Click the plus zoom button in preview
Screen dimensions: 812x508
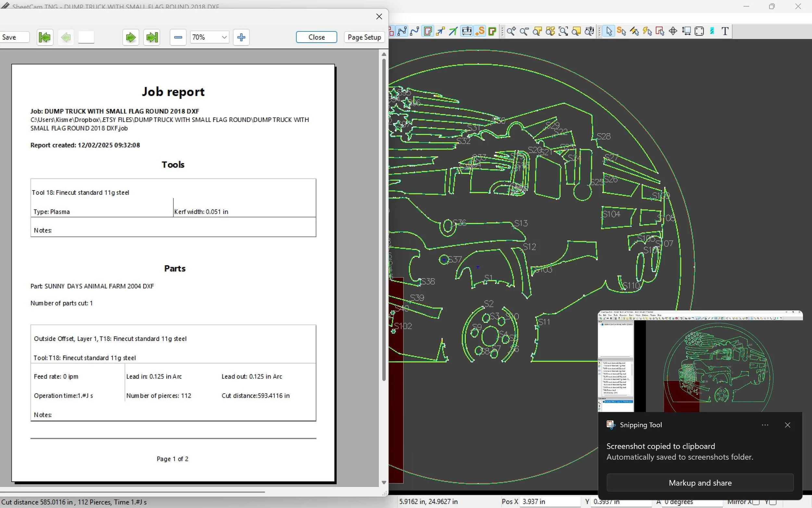[241, 37]
